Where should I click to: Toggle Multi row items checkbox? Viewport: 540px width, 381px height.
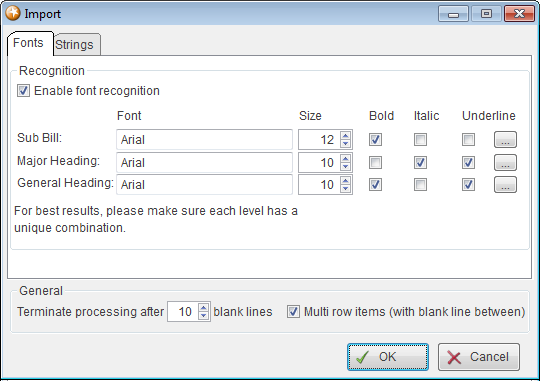coord(293,311)
